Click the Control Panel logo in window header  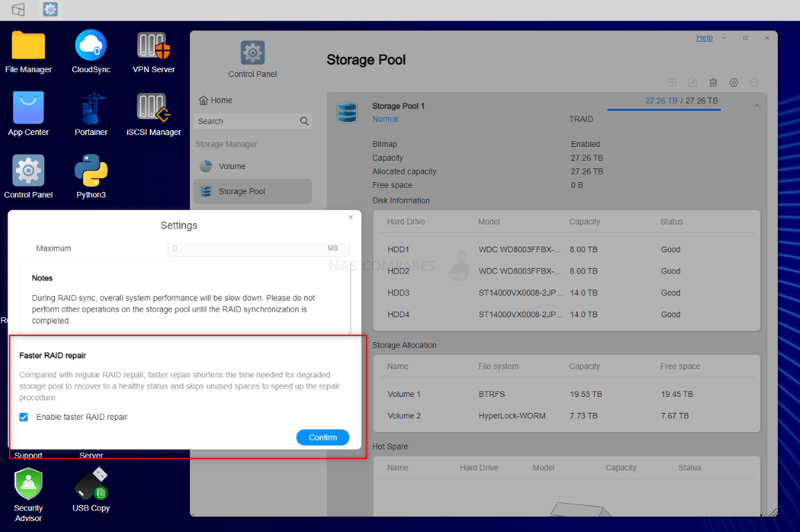point(252,53)
